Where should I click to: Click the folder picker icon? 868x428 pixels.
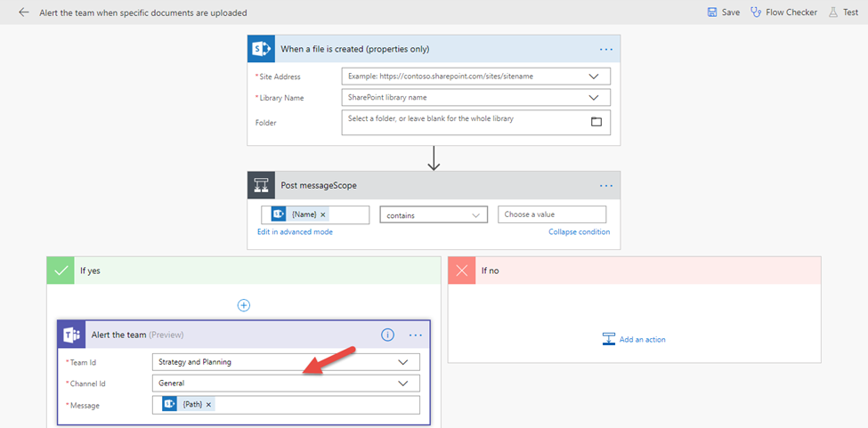[596, 122]
